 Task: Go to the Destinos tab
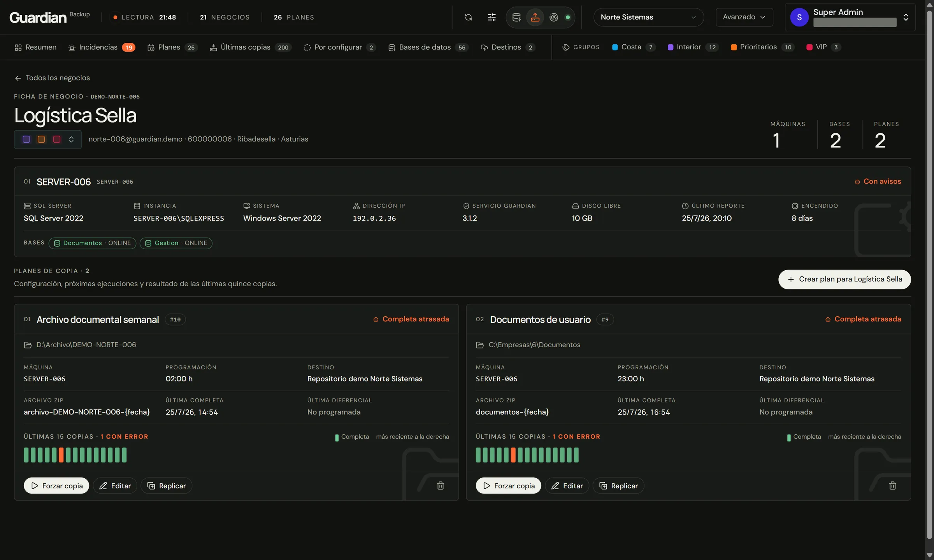tap(508, 47)
